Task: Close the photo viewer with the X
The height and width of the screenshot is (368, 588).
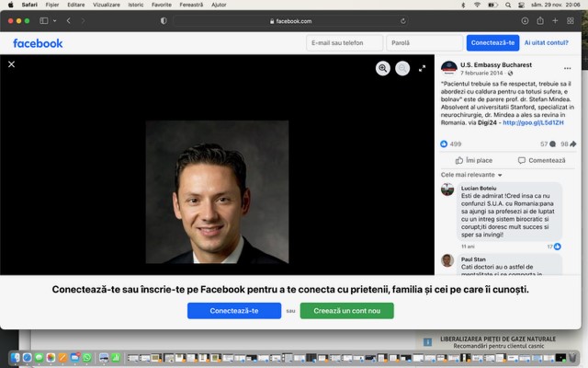Action: point(12,64)
